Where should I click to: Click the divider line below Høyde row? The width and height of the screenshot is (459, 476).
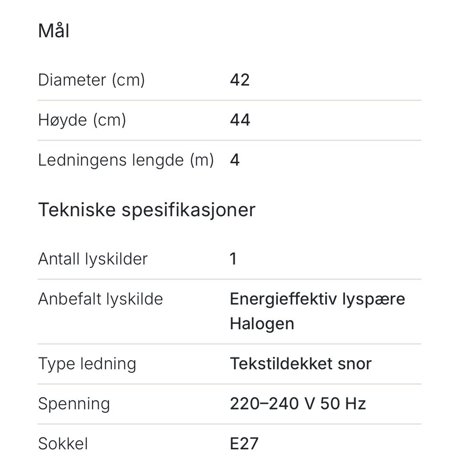tap(229, 140)
